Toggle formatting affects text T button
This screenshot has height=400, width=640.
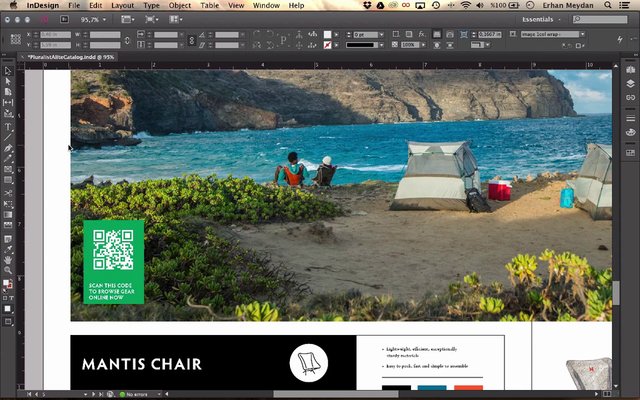pos(11,298)
